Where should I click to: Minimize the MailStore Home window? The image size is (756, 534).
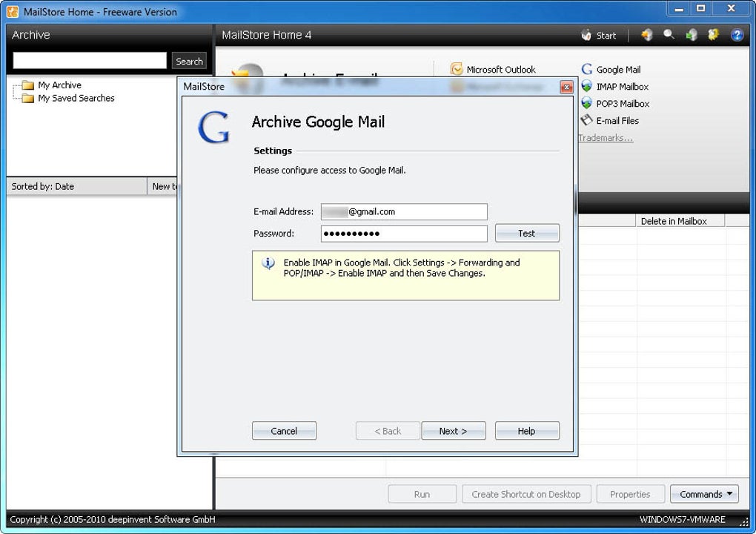pyautogui.click(x=679, y=9)
